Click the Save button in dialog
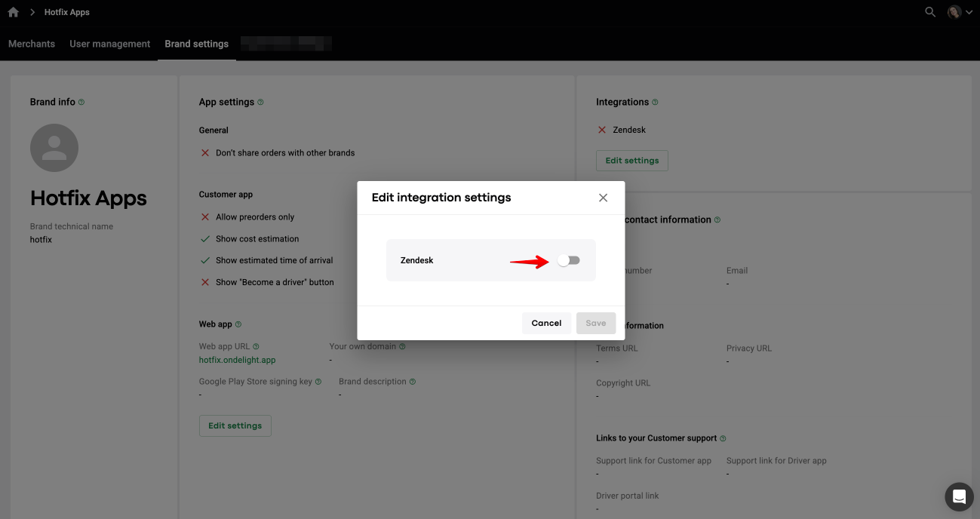This screenshot has width=980, height=519. pyautogui.click(x=596, y=323)
